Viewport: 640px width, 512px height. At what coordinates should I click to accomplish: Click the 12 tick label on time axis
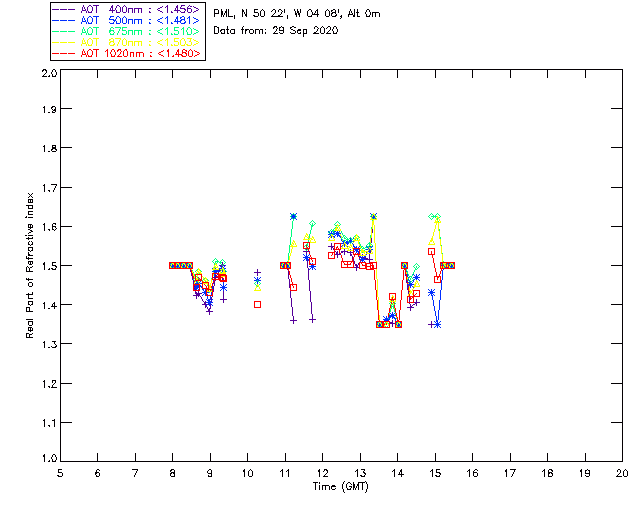coord(322,473)
